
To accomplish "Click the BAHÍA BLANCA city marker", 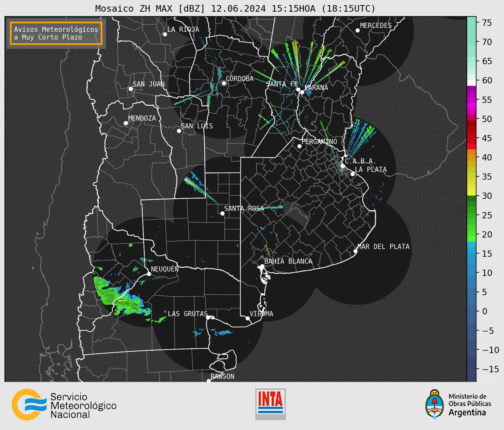I will click(x=262, y=266).
